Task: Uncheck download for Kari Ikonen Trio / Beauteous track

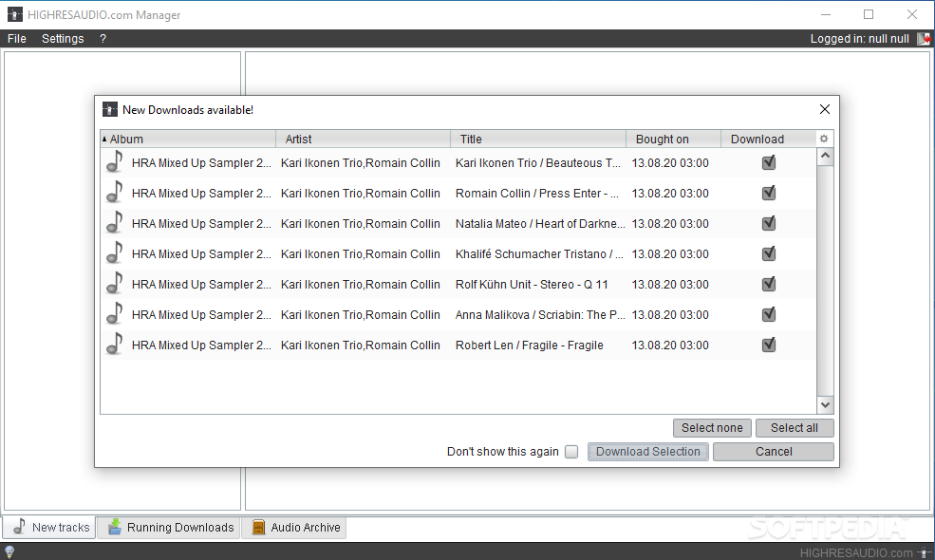Action: [769, 162]
